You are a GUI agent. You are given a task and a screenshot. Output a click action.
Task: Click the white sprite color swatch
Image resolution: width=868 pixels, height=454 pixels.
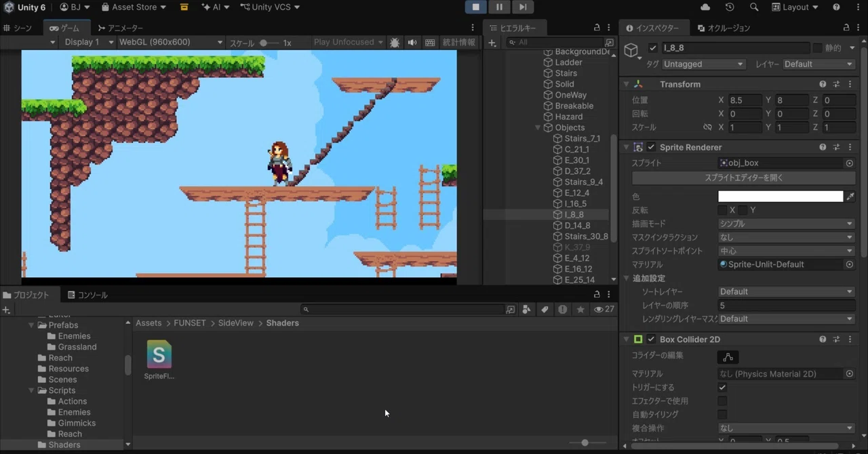pyautogui.click(x=781, y=197)
